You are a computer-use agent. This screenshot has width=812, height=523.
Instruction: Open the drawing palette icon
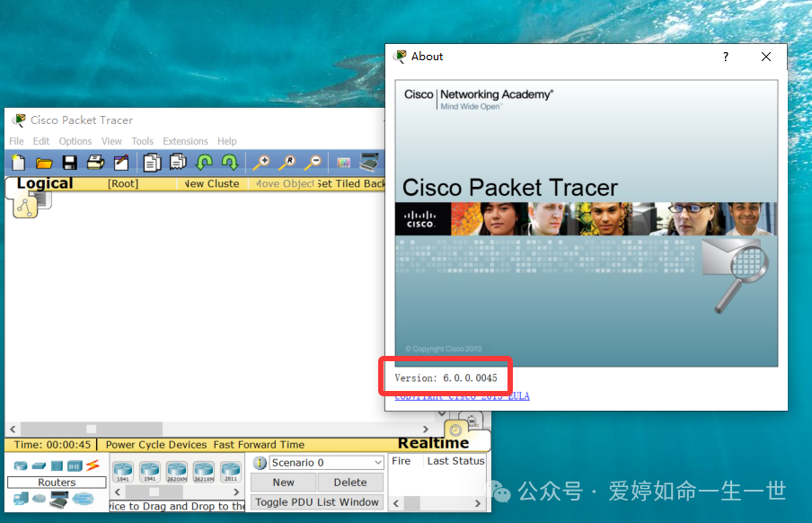click(x=343, y=163)
